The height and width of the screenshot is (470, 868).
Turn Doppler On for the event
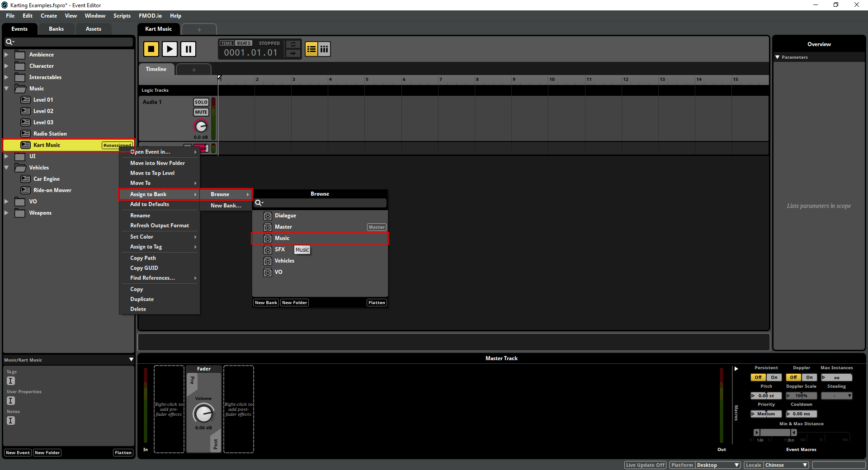809,377
